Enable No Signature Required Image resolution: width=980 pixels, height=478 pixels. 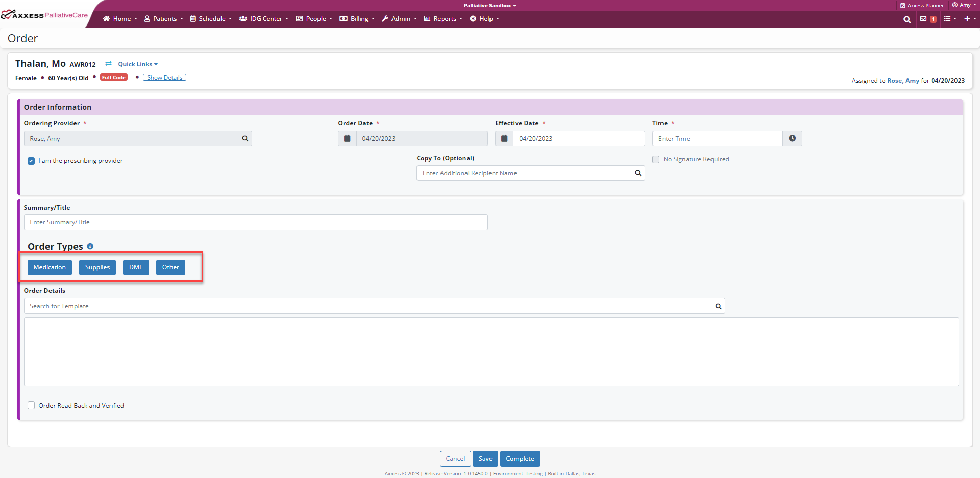(656, 159)
